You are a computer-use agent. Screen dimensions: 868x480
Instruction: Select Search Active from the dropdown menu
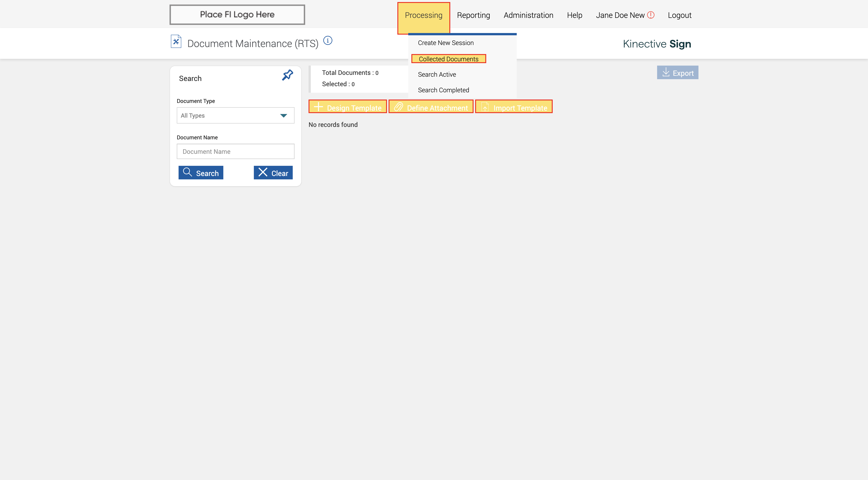(437, 74)
